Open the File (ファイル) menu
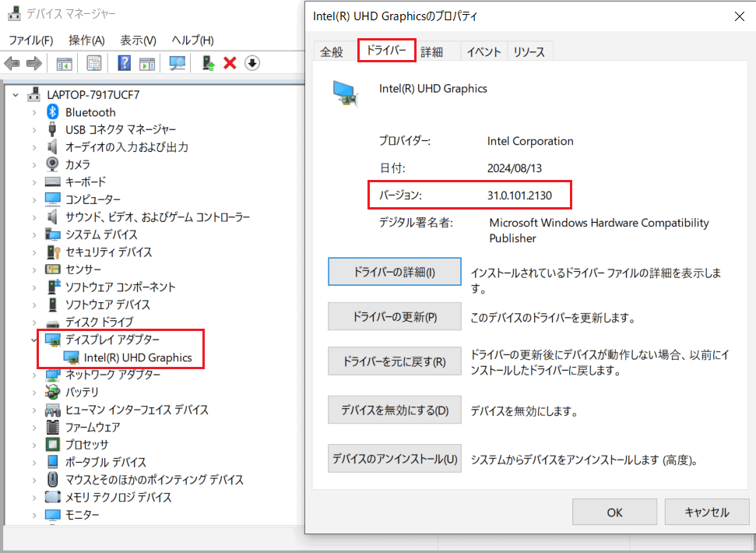This screenshot has width=756, height=553. pyautogui.click(x=31, y=40)
